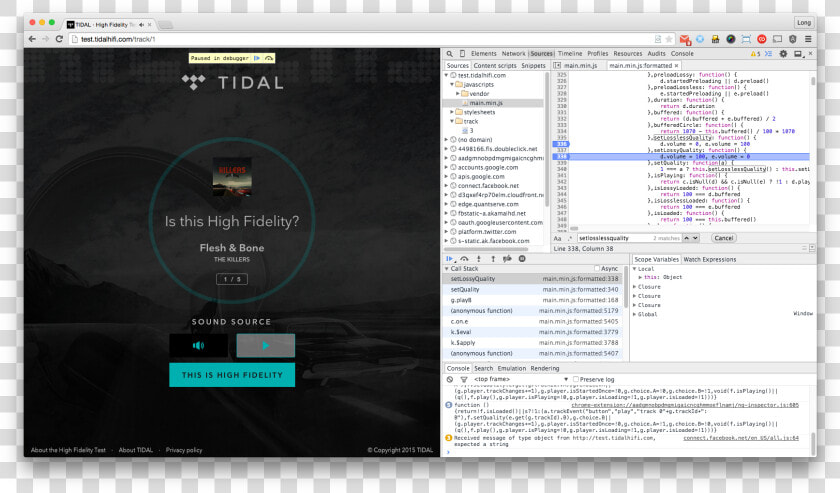This screenshot has height=493, width=840.
Task: Open the Watch Expressions tab
Action: 710,259
